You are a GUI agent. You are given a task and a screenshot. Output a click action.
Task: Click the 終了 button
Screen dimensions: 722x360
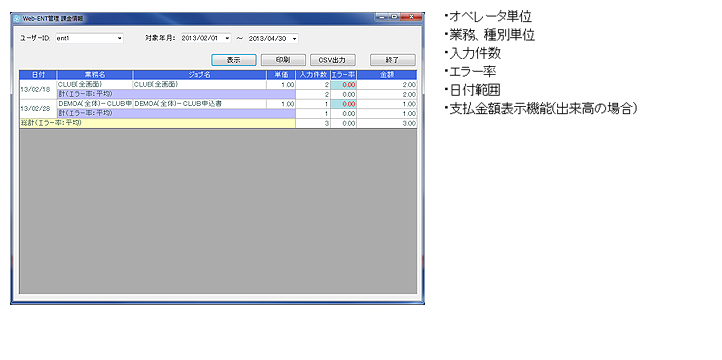pyautogui.click(x=393, y=60)
